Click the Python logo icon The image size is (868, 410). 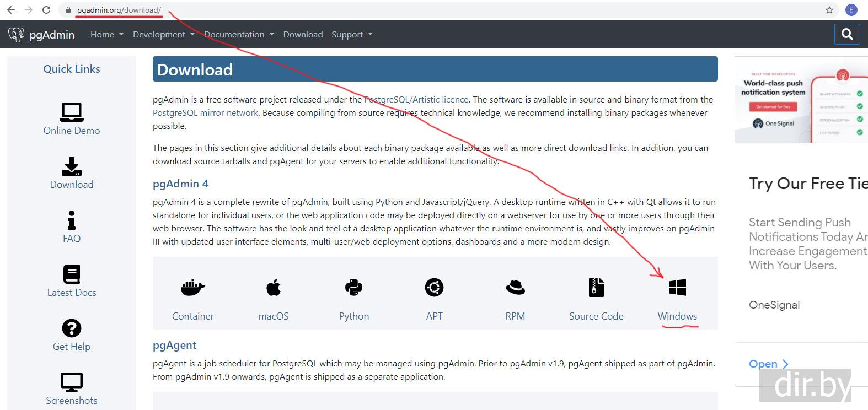tap(353, 287)
